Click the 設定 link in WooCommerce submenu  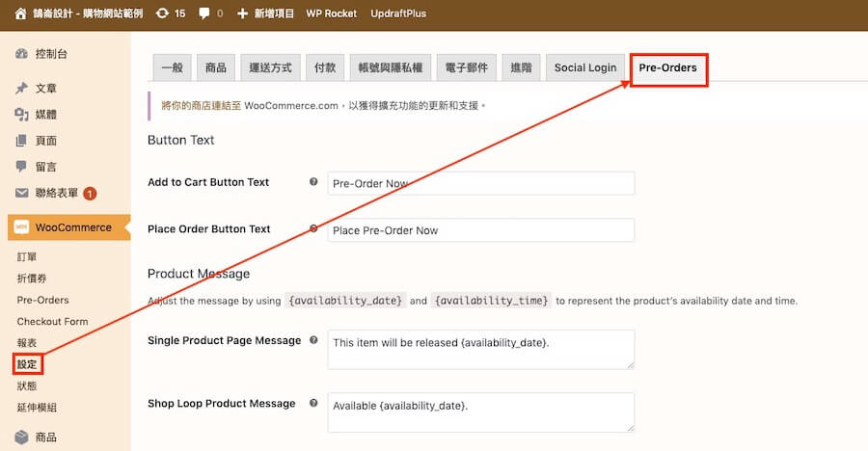pyautogui.click(x=28, y=364)
